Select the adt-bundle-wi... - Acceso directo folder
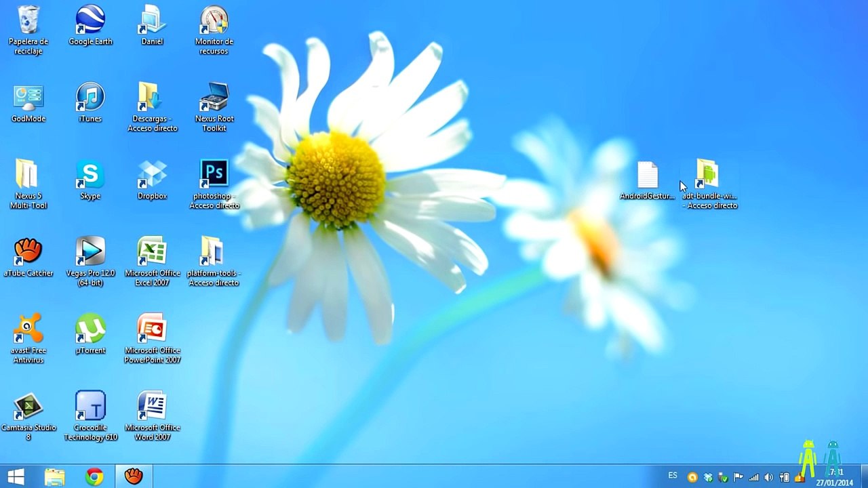 pos(709,184)
